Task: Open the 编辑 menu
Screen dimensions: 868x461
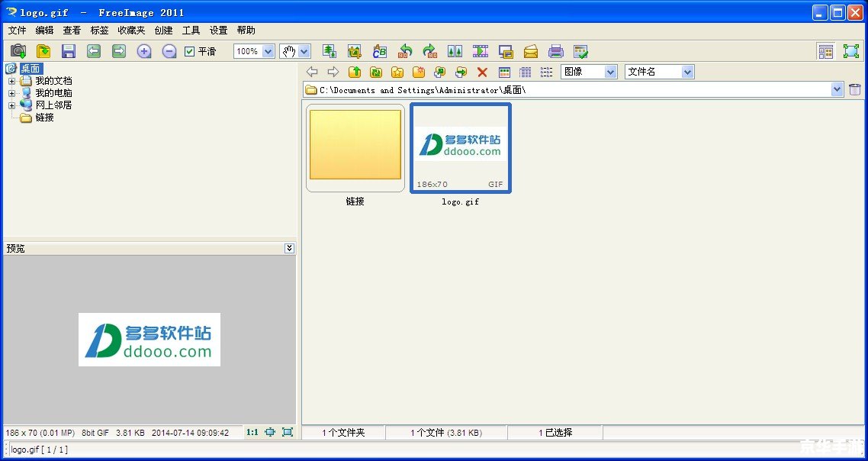Action: point(44,30)
